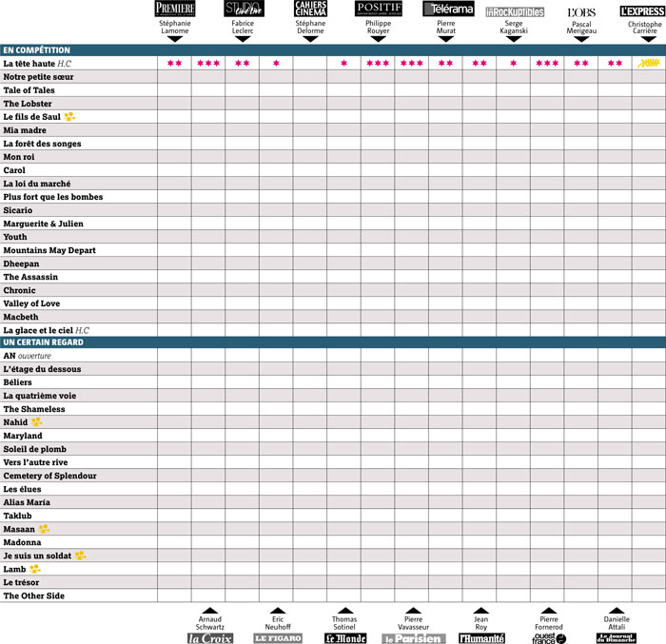Image resolution: width=666 pixels, height=644 pixels.
Task: Click critic name Pierre Murat
Action: click(446, 27)
